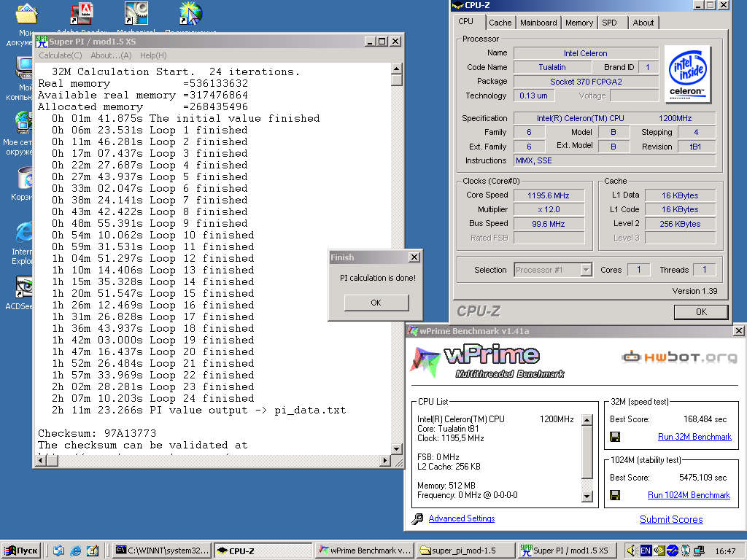The height and width of the screenshot is (560, 747).
Task: Click Run 1024M Benchmark link
Action: (689, 495)
